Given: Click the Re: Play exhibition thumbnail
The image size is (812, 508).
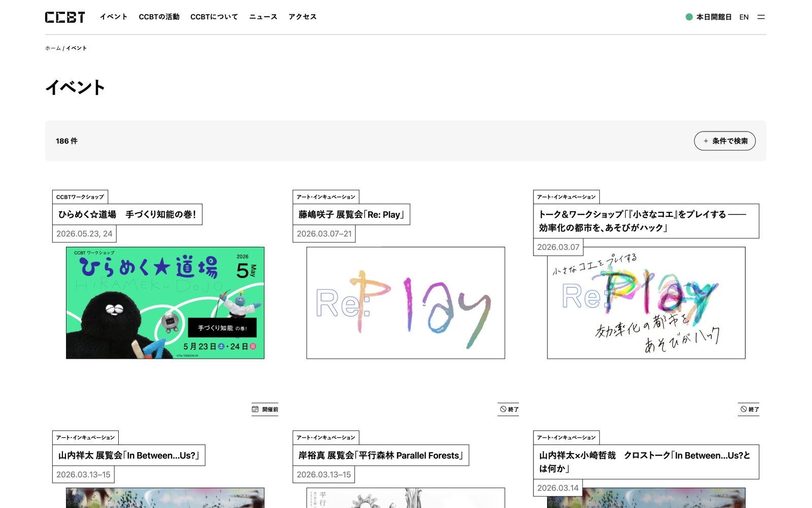Looking at the screenshot, I should (405, 303).
